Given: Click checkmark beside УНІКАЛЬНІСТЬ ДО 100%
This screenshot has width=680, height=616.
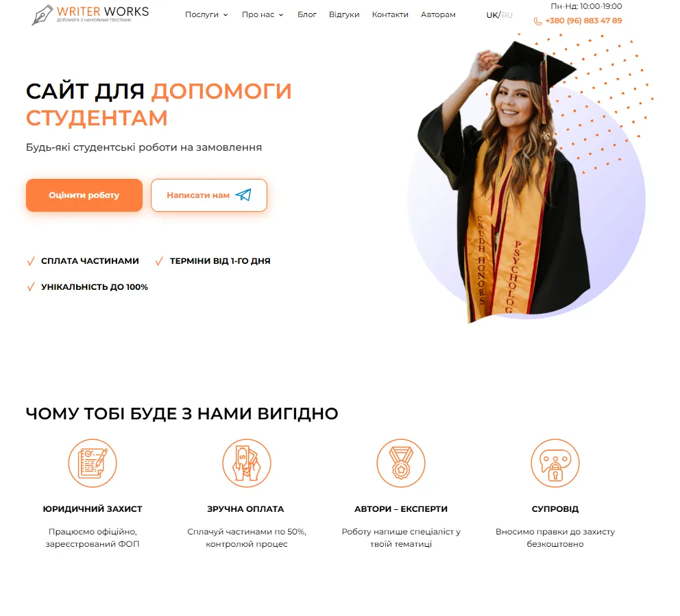Looking at the screenshot, I should click(x=31, y=287).
